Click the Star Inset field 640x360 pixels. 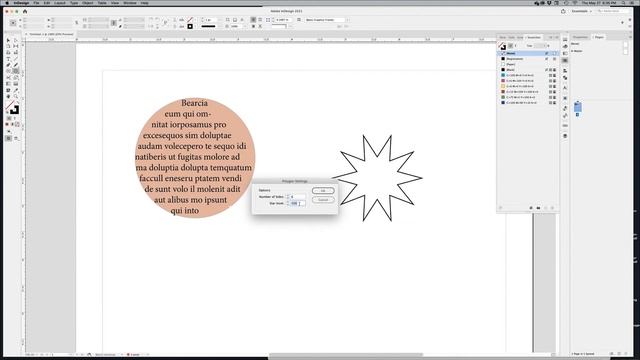tap(298, 203)
